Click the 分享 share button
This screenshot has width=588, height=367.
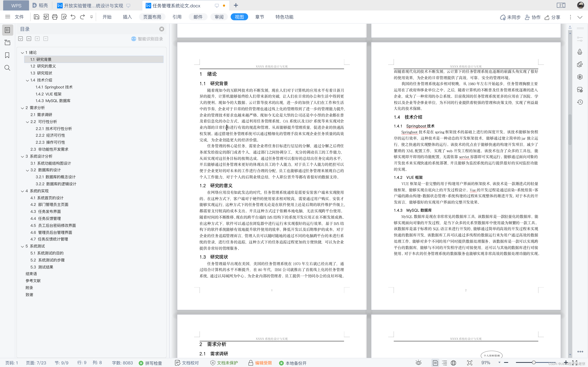[552, 17]
